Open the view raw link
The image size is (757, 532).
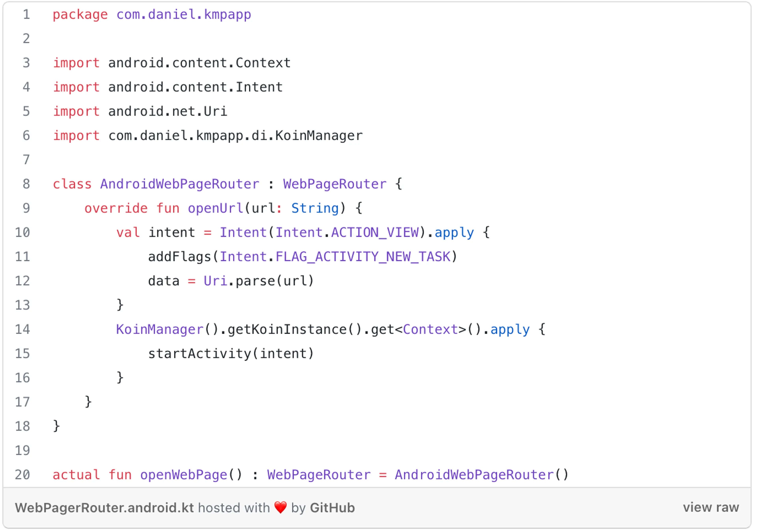click(x=711, y=508)
